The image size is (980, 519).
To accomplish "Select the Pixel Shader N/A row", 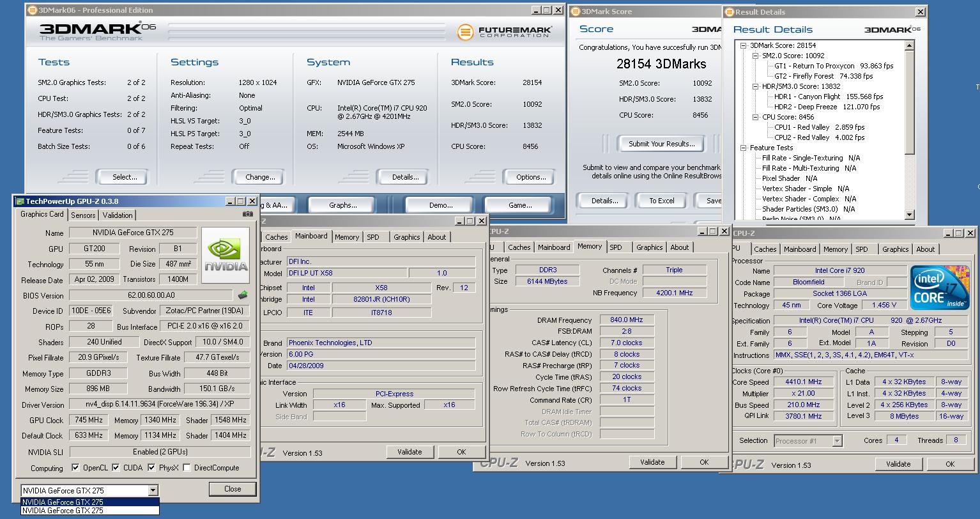I will tap(789, 178).
